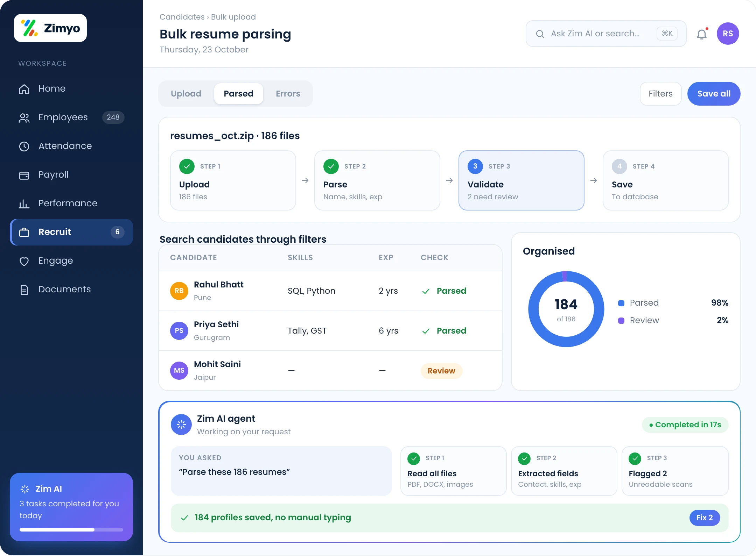Viewport: 756px width, 556px height.
Task: Click the agent step Read all files
Action: coord(453,471)
